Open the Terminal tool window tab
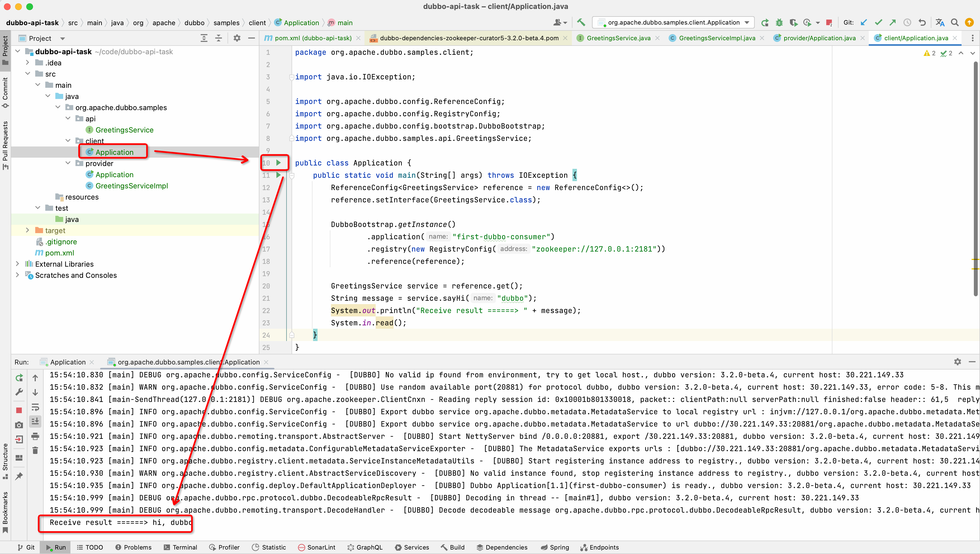Image resolution: width=980 pixels, height=554 pixels. point(181,547)
